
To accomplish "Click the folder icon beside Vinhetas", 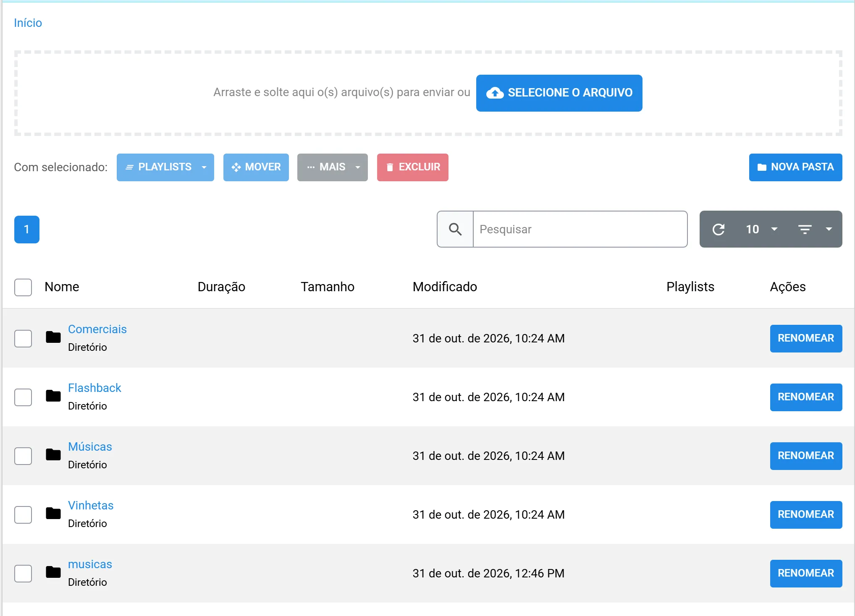I will click(53, 513).
